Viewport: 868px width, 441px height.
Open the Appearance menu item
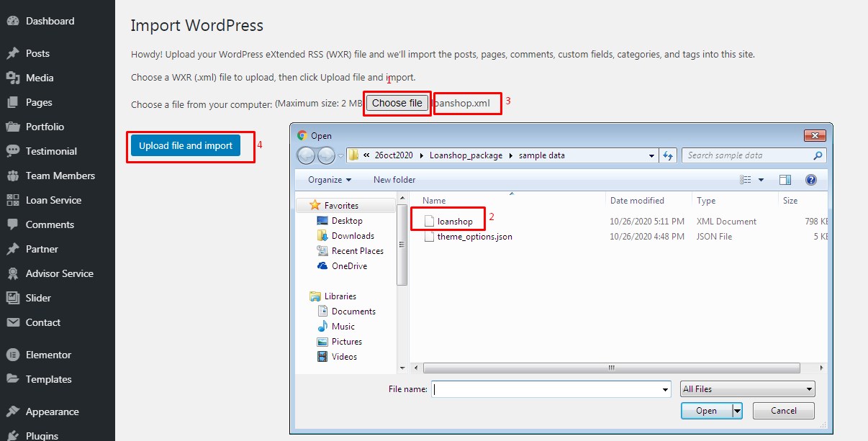tap(52, 412)
